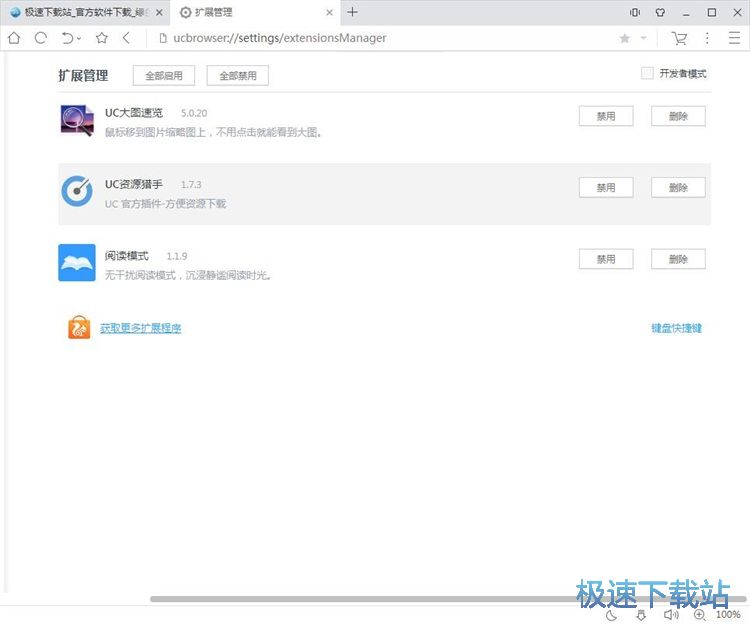Click the 全部禁用 button
Image resolution: width=750 pixels, height=624 pixels.
[x=238, y=76]
